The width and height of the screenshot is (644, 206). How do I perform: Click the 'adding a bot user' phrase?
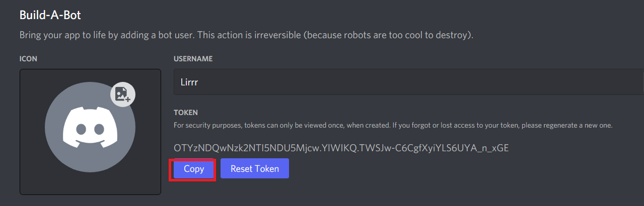coord(164,36)
